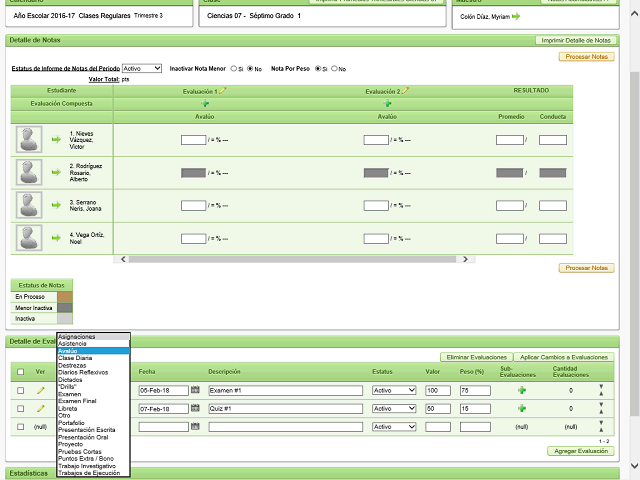Screen dimensions: 640x480
Task: Open Vega Ortiz, Noel's green arrow
Action: click(x=56, y=238)
